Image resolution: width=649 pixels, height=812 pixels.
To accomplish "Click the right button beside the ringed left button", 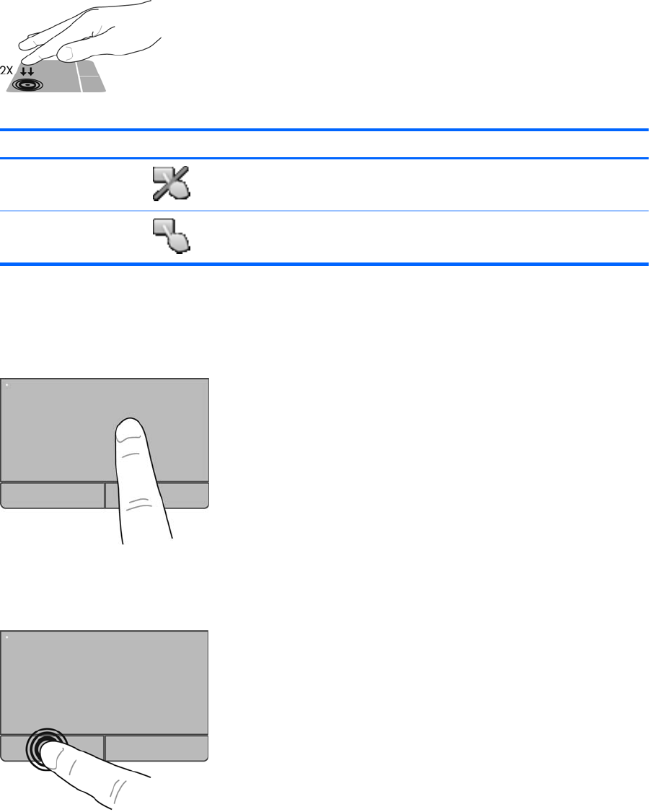I will [156, 748].
